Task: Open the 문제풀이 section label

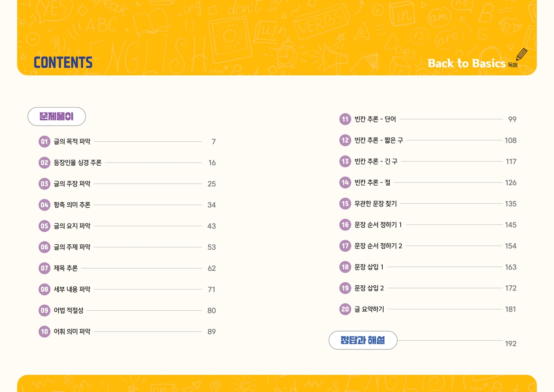Action: tap(57, 116)
